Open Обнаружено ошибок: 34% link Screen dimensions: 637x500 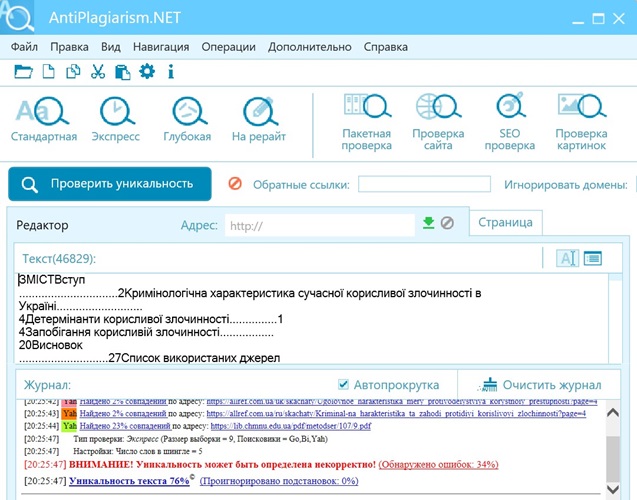tap(438, 464)
